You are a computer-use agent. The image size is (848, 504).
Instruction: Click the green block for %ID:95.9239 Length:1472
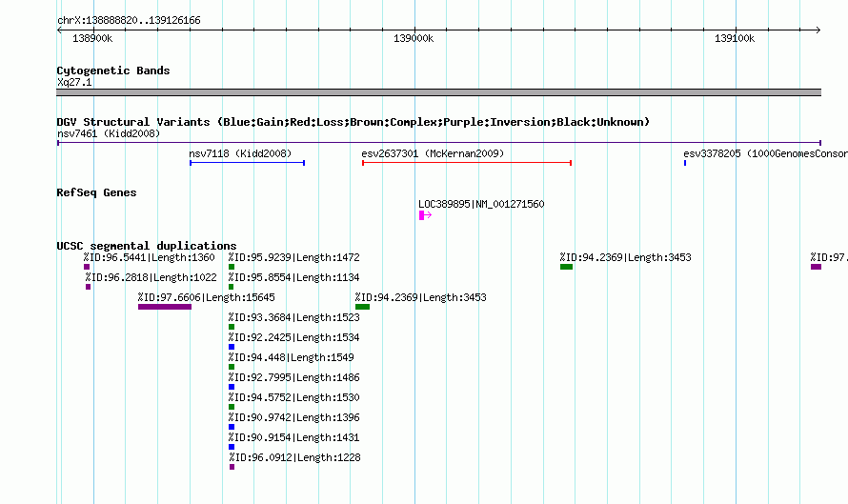coord(232,267)
